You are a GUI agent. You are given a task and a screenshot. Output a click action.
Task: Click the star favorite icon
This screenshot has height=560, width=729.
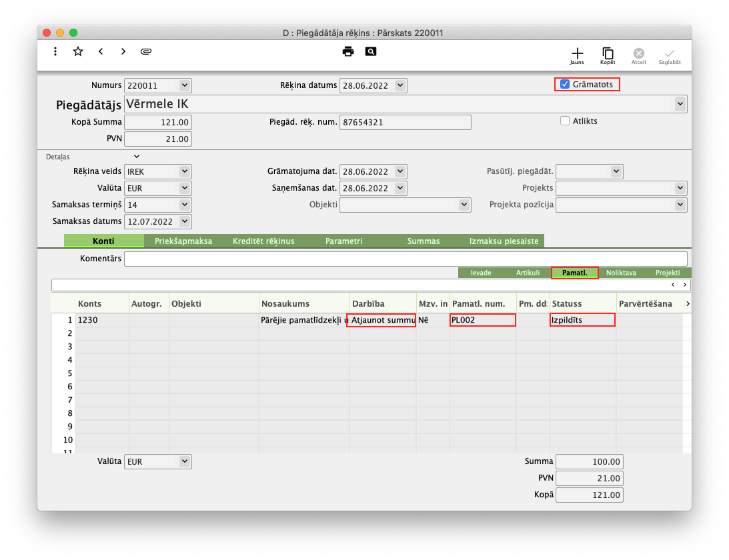click(x=78, y=51)
